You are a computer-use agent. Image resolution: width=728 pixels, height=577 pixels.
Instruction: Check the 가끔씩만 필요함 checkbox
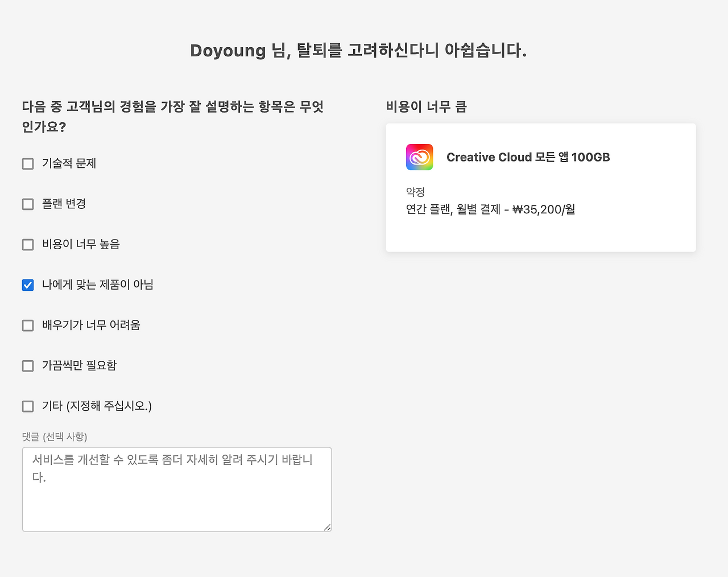click(x=27, y=365)
